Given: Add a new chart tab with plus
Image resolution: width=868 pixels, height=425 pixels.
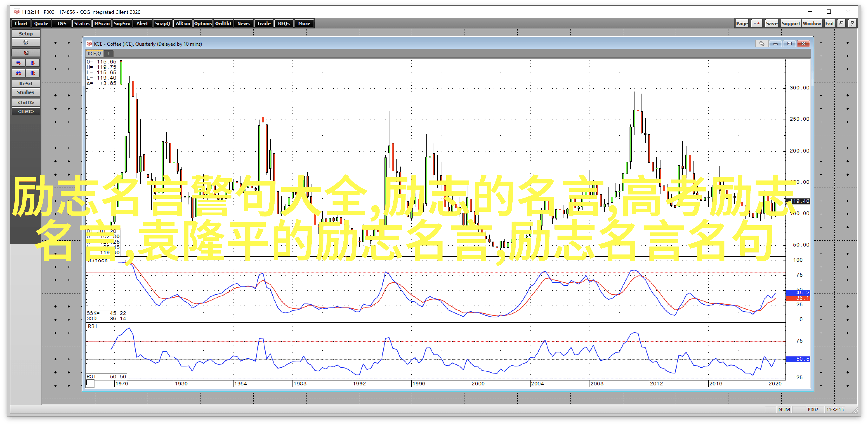Looking at the screenshot, I should coord(108,54).
